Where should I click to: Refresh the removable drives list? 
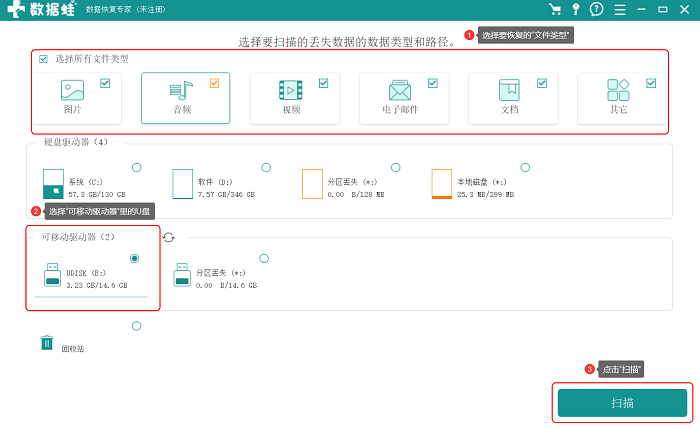pos(169,237)
